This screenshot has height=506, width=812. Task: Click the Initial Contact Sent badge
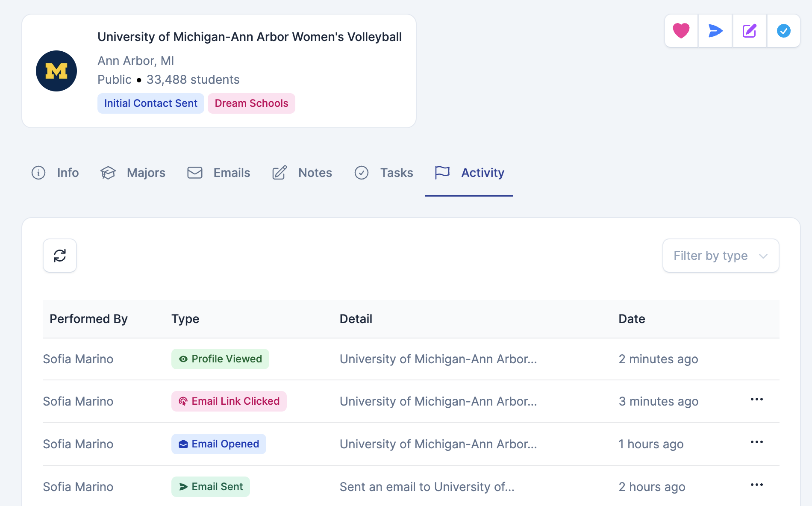point(150,103)
